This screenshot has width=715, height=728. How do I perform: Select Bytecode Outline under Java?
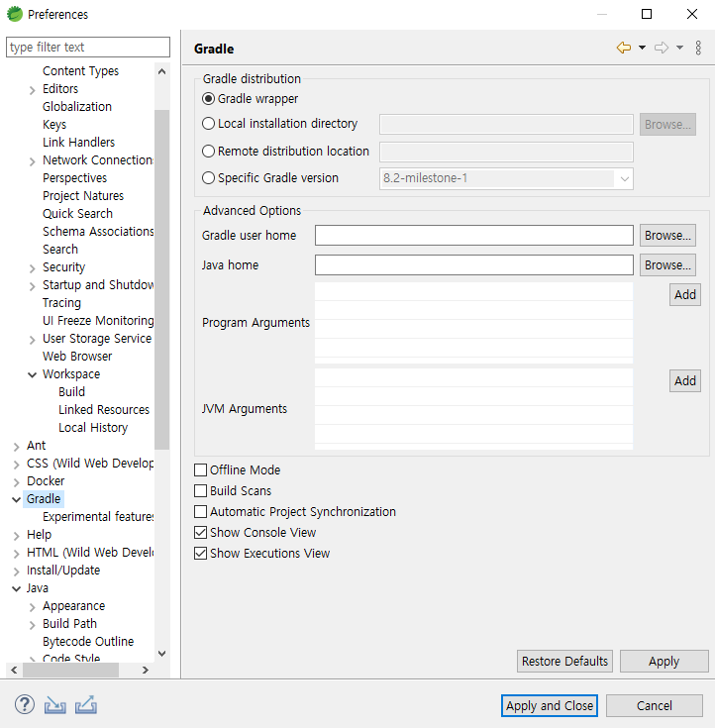click(88, 642)
